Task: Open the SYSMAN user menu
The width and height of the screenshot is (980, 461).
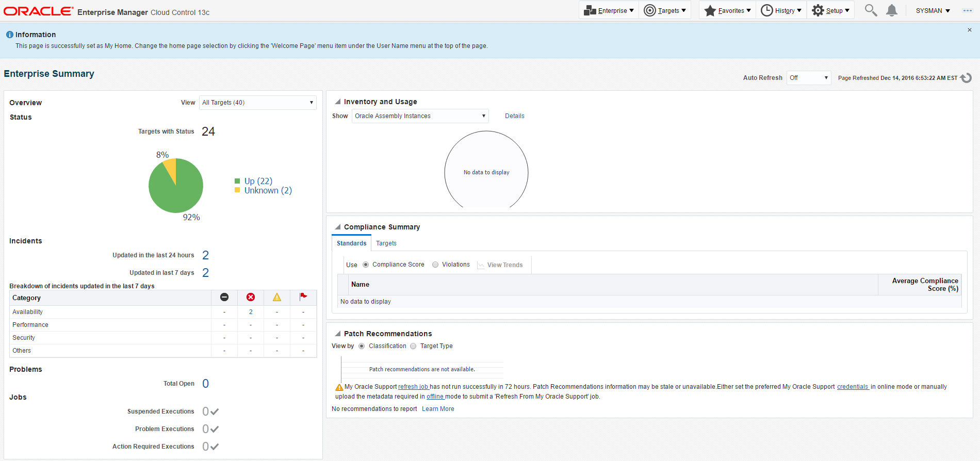Action: 933,11
